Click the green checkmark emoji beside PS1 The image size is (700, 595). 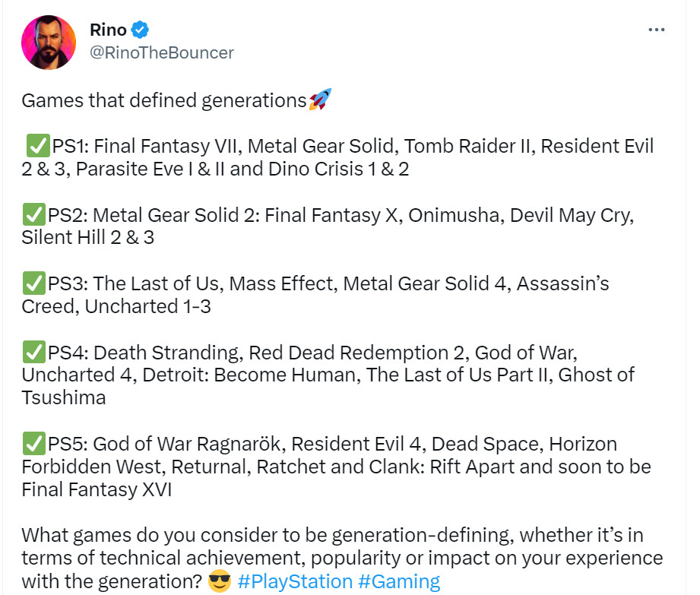(x=37, y=145)
